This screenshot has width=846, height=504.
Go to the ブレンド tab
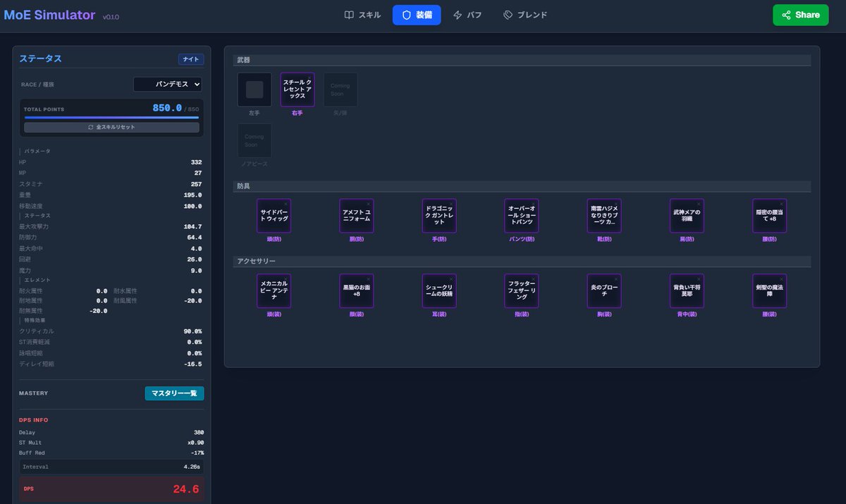[525, 15]
